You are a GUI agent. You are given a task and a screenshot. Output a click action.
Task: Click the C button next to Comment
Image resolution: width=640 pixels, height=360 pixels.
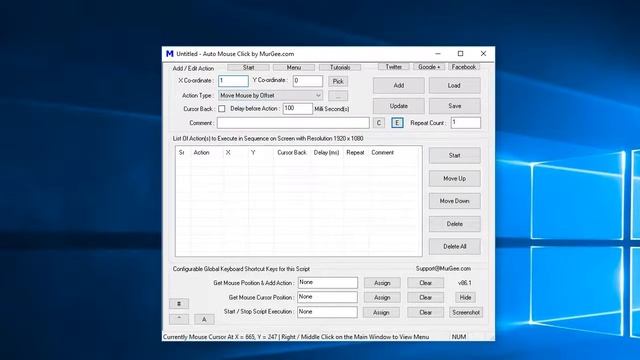(x=379, y=123)
